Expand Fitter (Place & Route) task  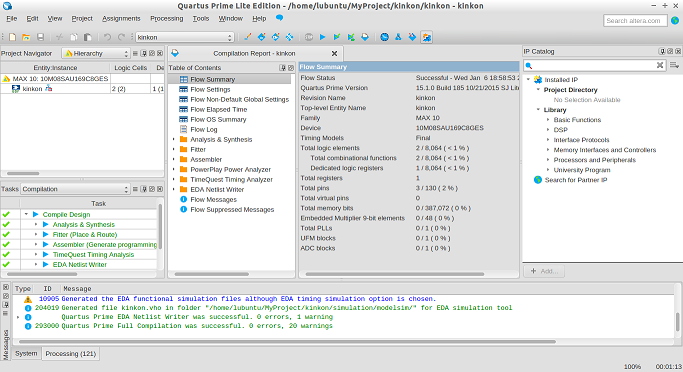tap(36, 234)
